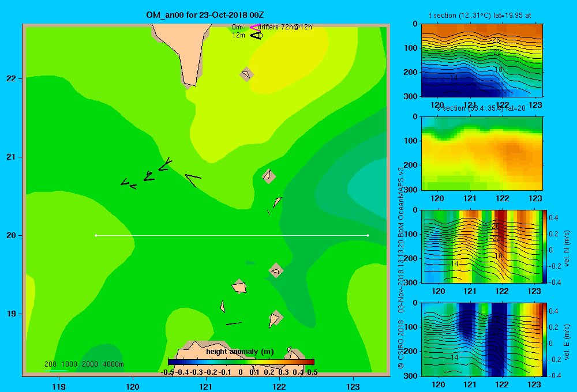Click the magenta 0m drifter arrow in legend
577x392 pixels.
pyautogui.click(x=255, y=27)
